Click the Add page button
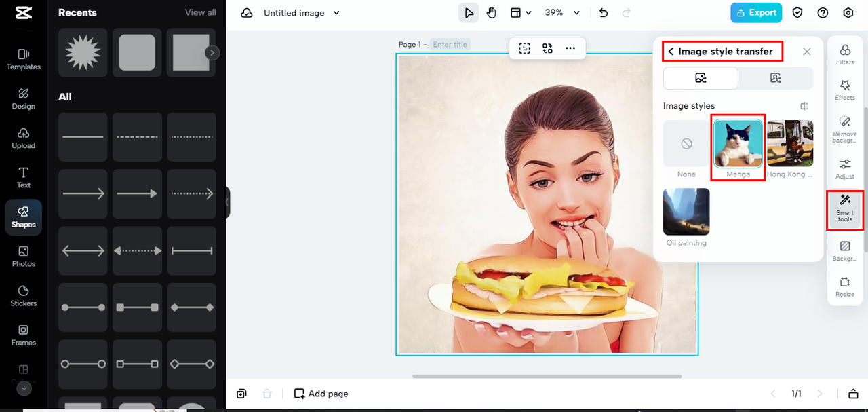The height and width of the screenshot is (412, 868). coord(321,394)
